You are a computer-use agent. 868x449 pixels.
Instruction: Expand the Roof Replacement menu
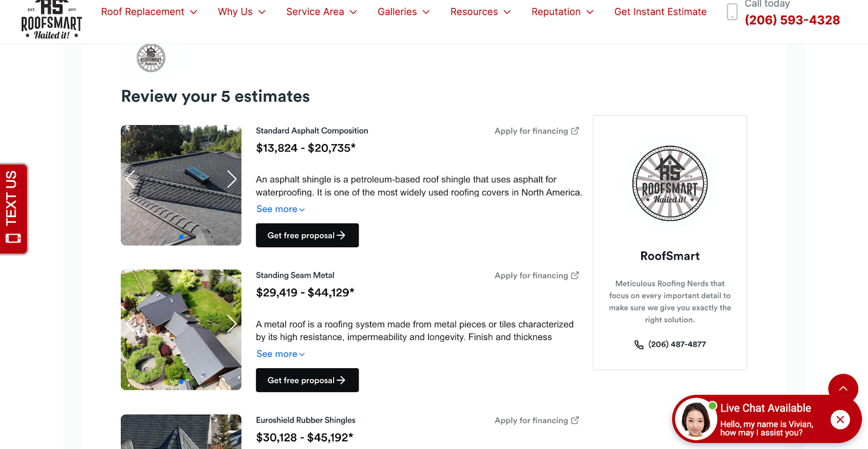[x=149, y=12]
